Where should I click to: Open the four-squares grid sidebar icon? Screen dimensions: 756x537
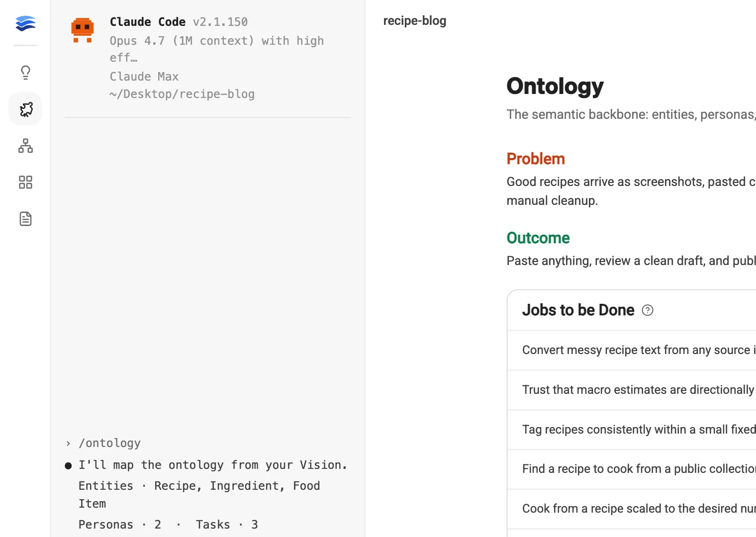click(25, 182)
